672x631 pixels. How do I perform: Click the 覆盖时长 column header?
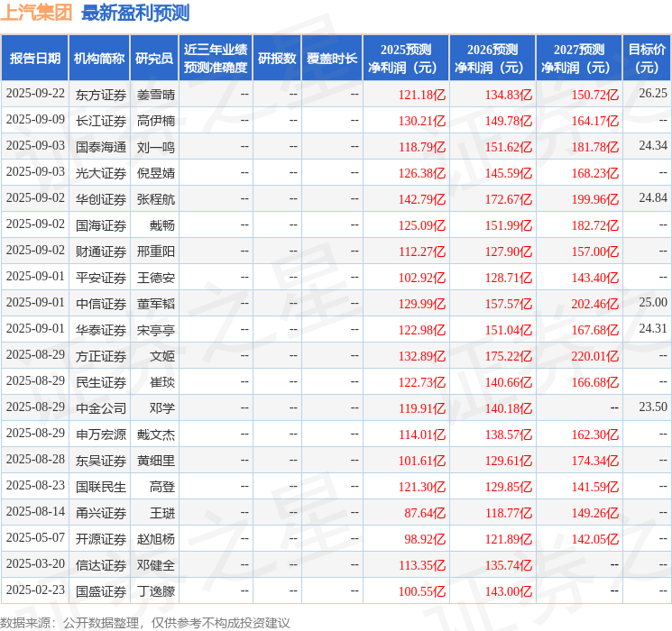click(x=332, y=59)
